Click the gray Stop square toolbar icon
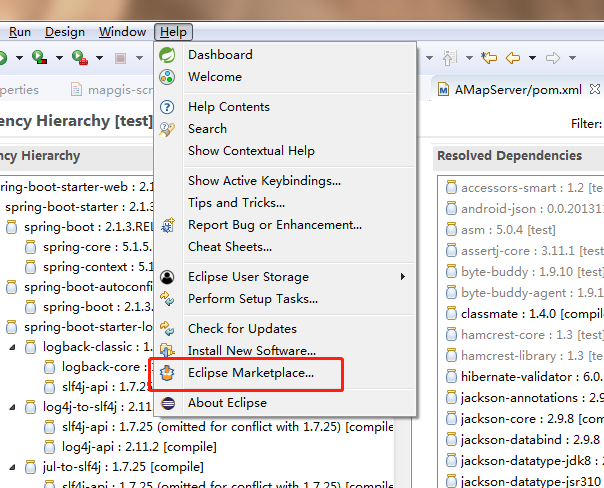Viewport: 604px width, 488px height. coord(120,58)
